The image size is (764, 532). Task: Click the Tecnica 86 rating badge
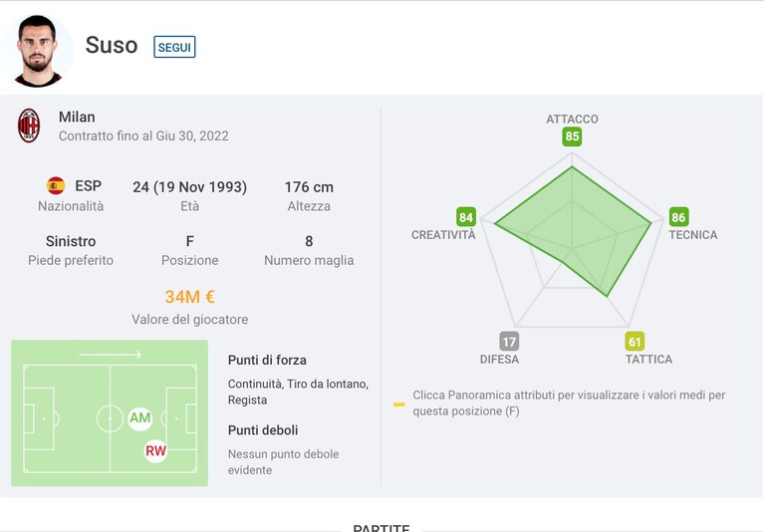pyautogui.click(x=678, y=217)
